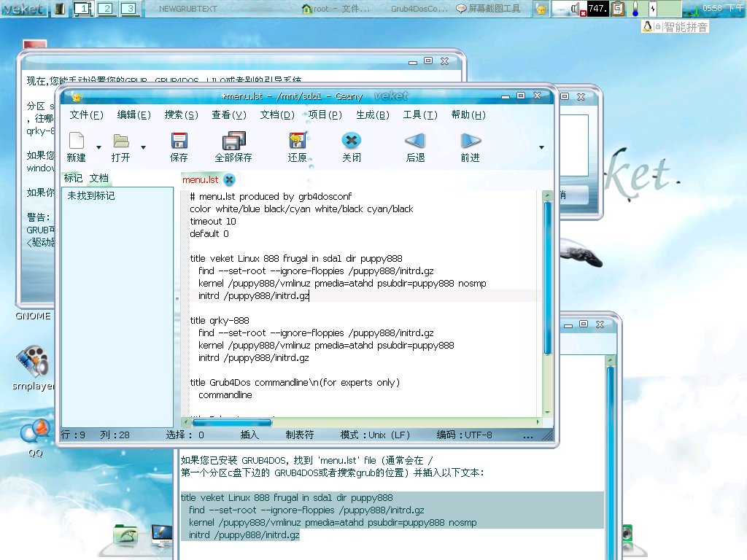Click the Revert (还原) icon
The height and width of the screenshot is (560, 747).
[x=298, y=141]
